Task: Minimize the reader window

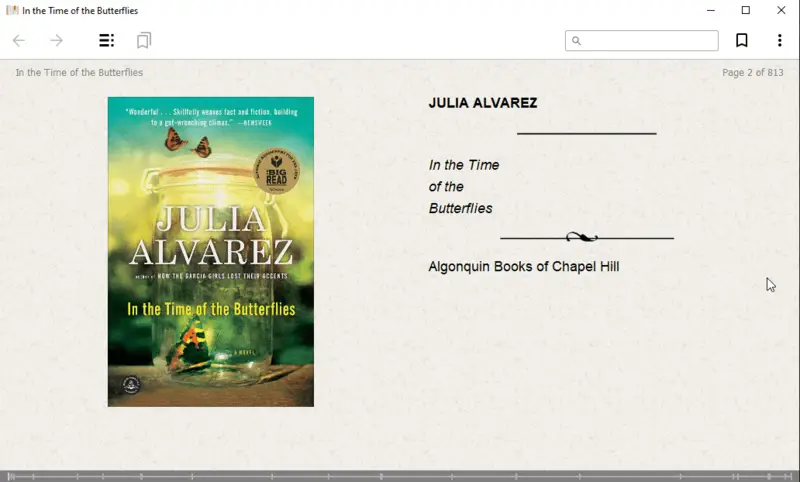Action: click(711, 10)
